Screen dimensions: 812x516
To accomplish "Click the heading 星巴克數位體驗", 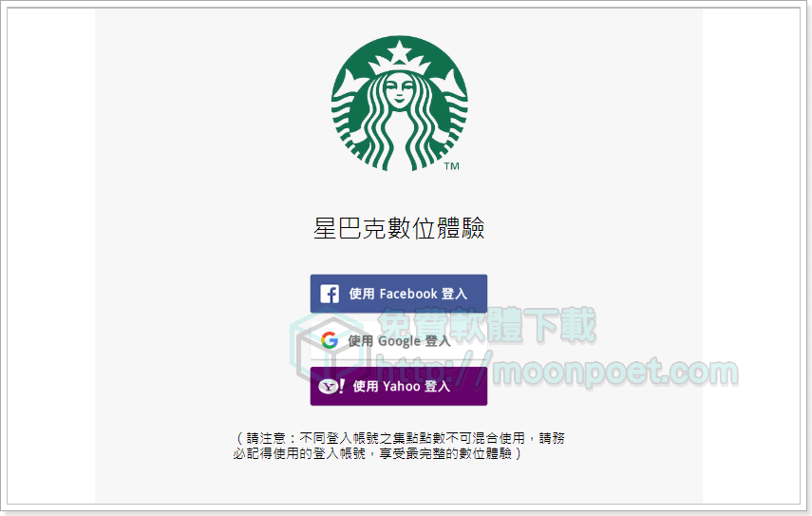I will (x=399, y=228).
